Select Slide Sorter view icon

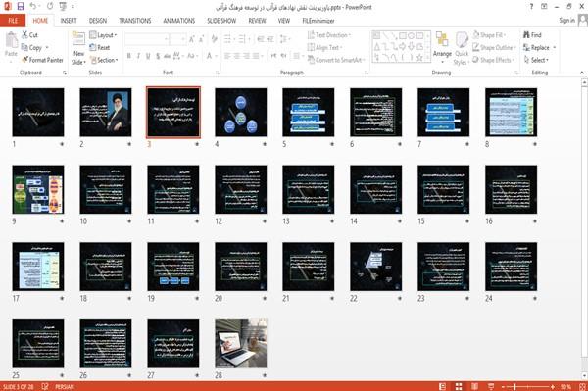tap(459, 386)
